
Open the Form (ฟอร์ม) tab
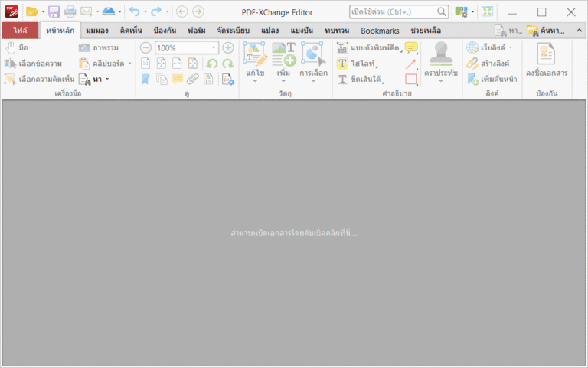click(197, 31)
